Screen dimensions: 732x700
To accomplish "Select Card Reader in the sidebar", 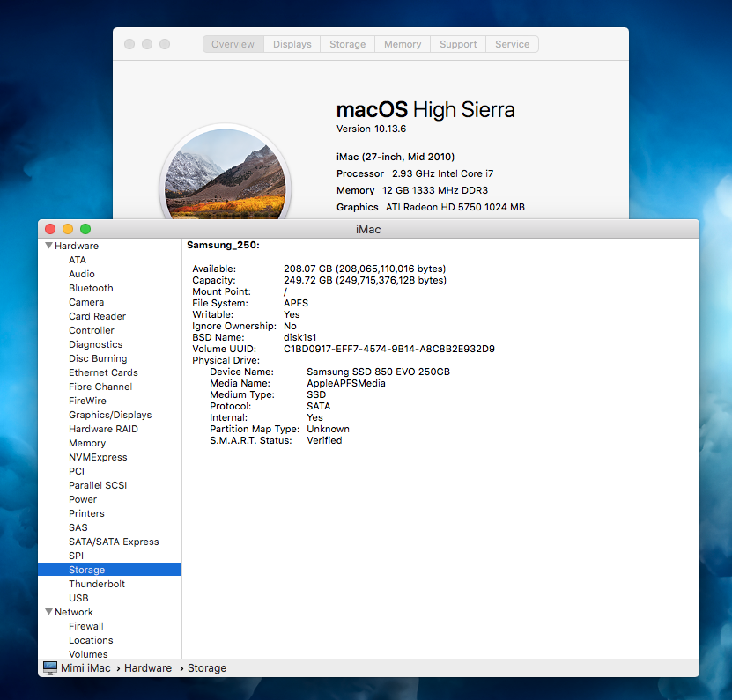I will pyautogui.click(x=97, y=316).
